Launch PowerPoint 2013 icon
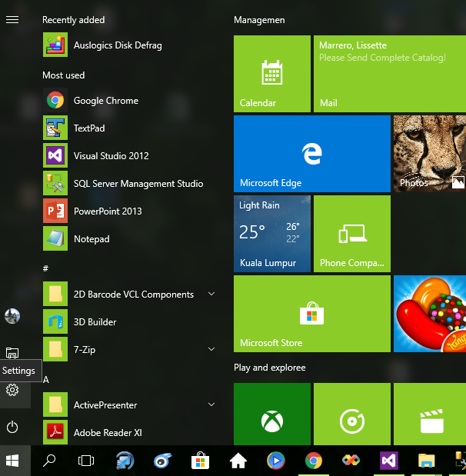Screen dimensions: 466x476 pos(55,211)
